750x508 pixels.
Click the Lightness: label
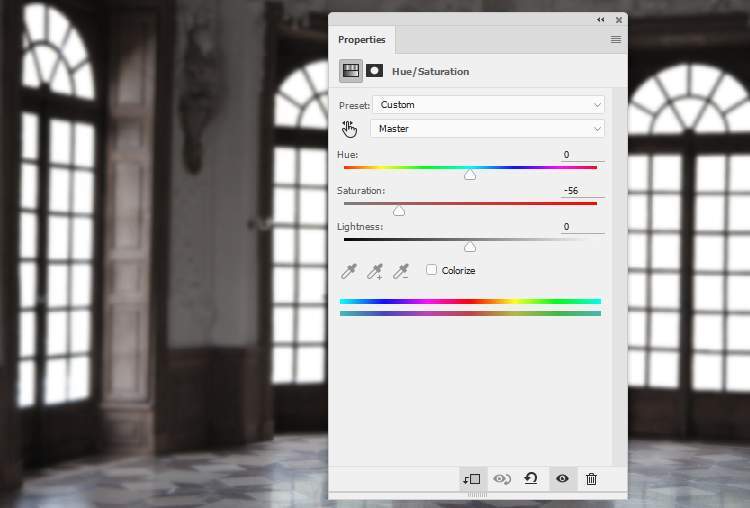point(360,227)
